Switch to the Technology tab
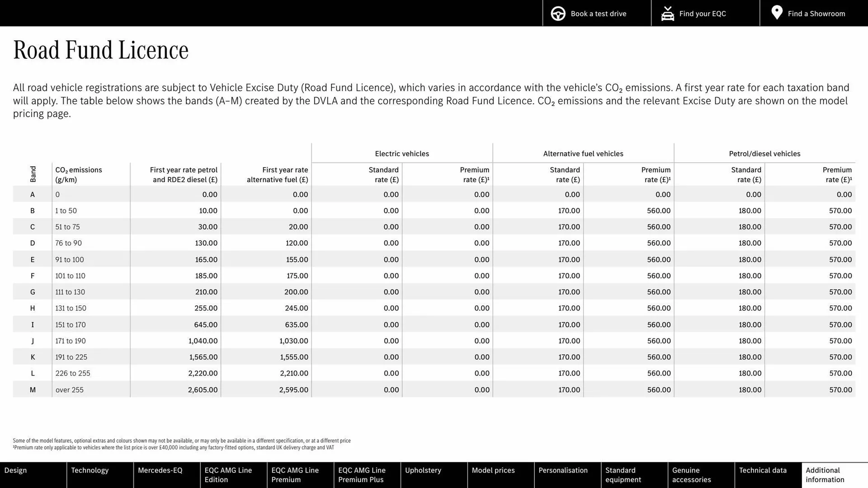The height and width of the screenshot is (488, 868). click(x=99, y=475)
